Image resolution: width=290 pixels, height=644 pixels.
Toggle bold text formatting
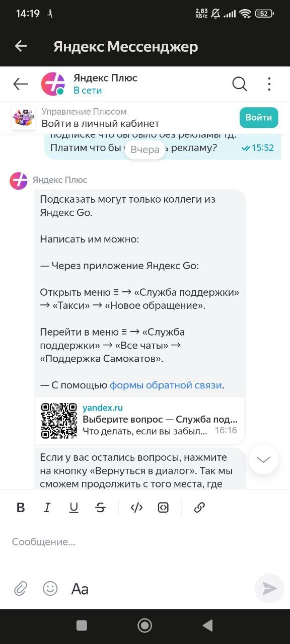tap(21, 508)
